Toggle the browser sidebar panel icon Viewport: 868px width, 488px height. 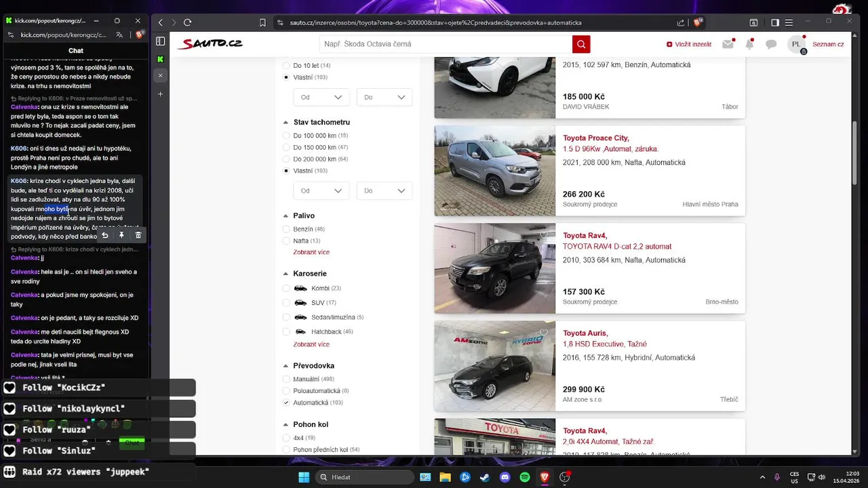tap(775, 22)
